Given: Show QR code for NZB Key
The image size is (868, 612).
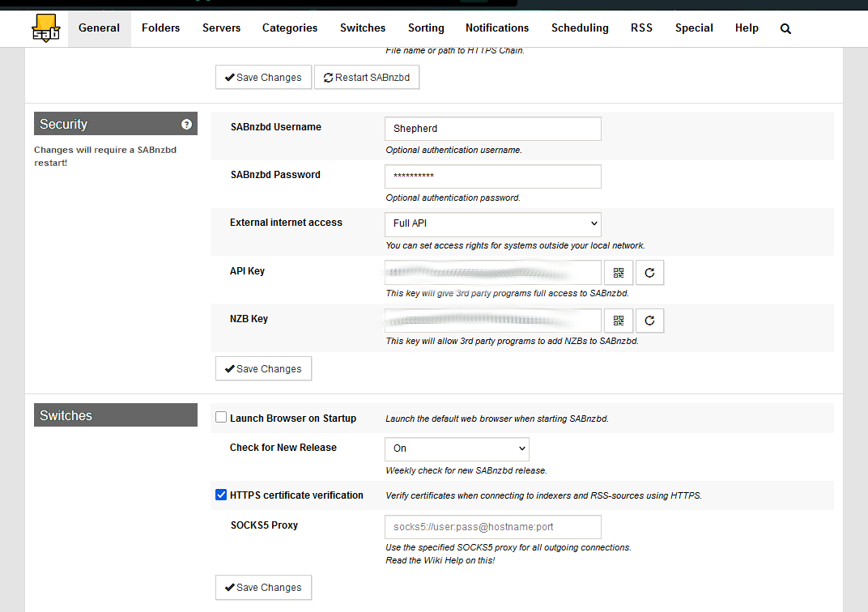Looking at the screenshot, I should point(619,321).
